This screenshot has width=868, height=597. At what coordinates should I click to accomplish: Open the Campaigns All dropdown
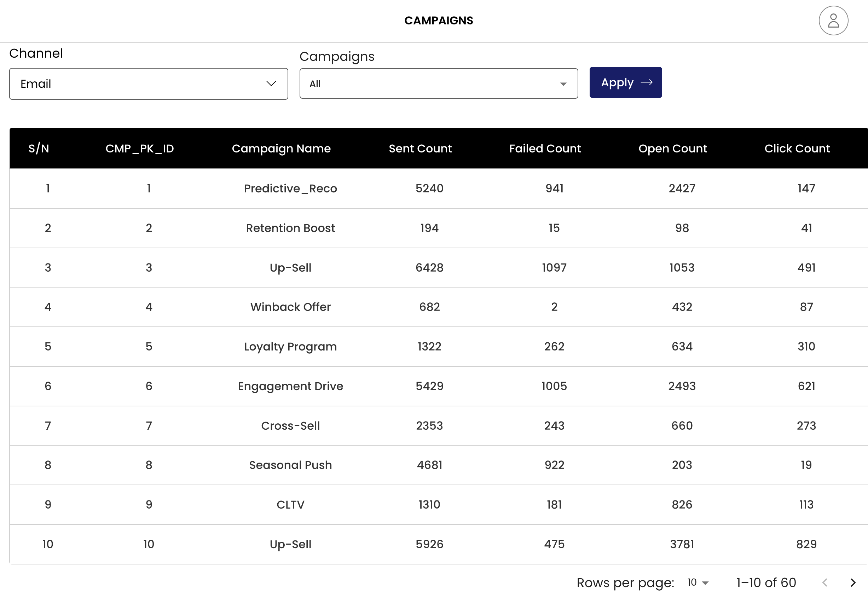[439, 84]
